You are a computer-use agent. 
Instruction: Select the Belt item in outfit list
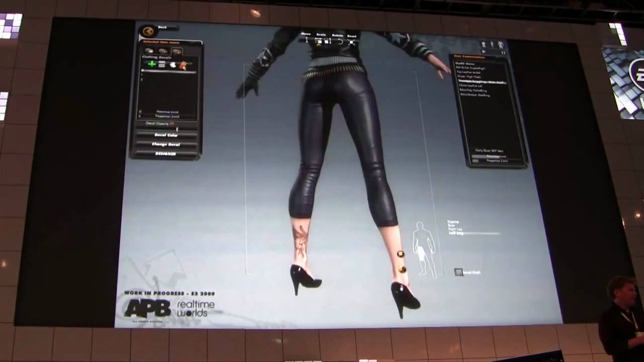click(471, 67)
